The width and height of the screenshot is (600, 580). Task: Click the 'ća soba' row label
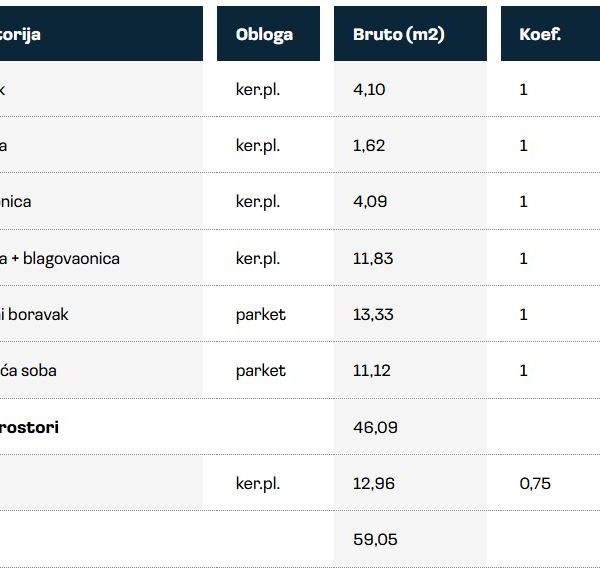(x=28, y=370)
